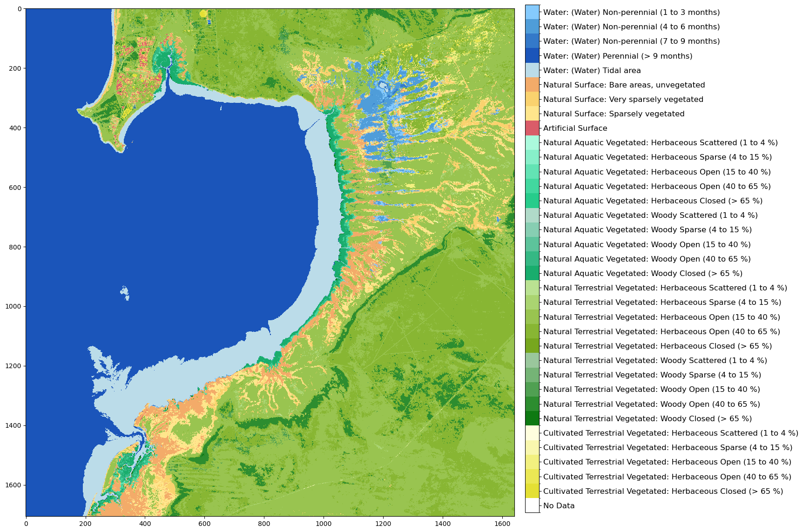The image size is (803, 532).
Task: Click the x-axis tick label 800
Action: tap(264, 524)
